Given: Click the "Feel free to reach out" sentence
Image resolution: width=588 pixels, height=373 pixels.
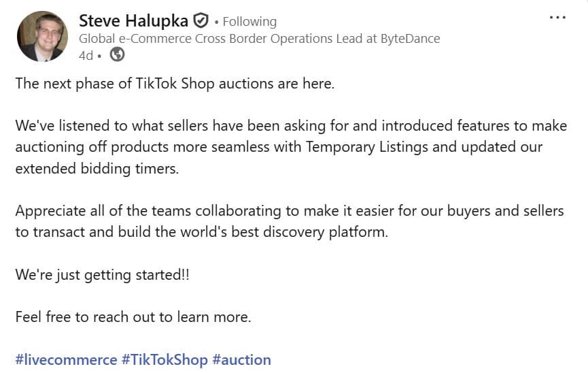Looking at the screenshot, I should point(133,317).
